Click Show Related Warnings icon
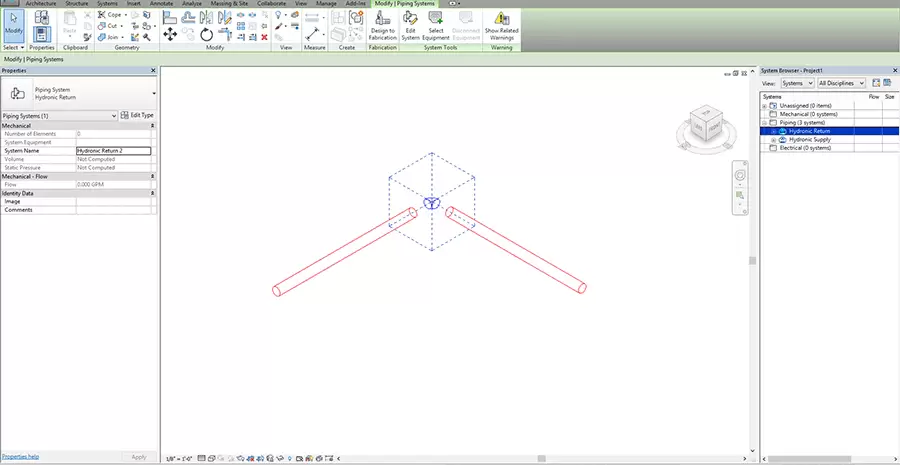This screenshot has height=465, width=900. point(501,25)
